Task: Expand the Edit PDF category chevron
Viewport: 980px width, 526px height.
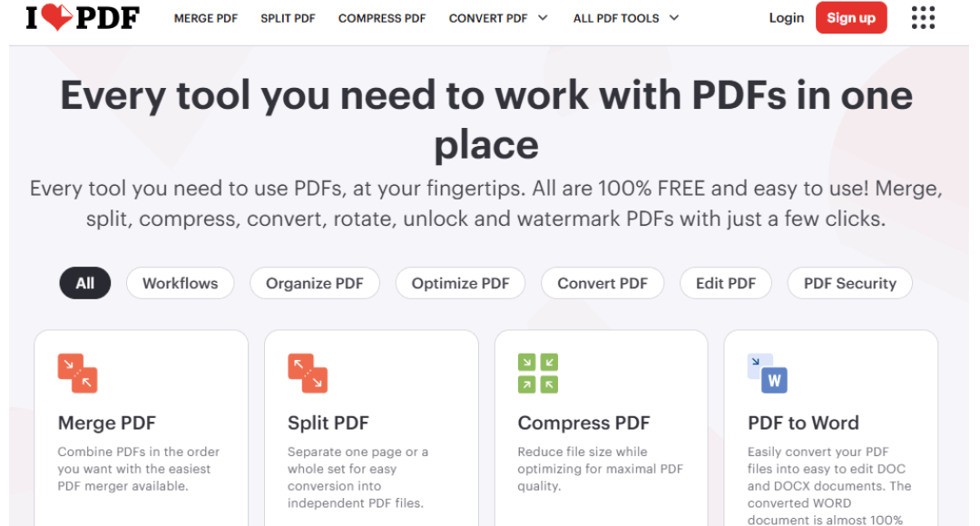Action: click(725, 283)
